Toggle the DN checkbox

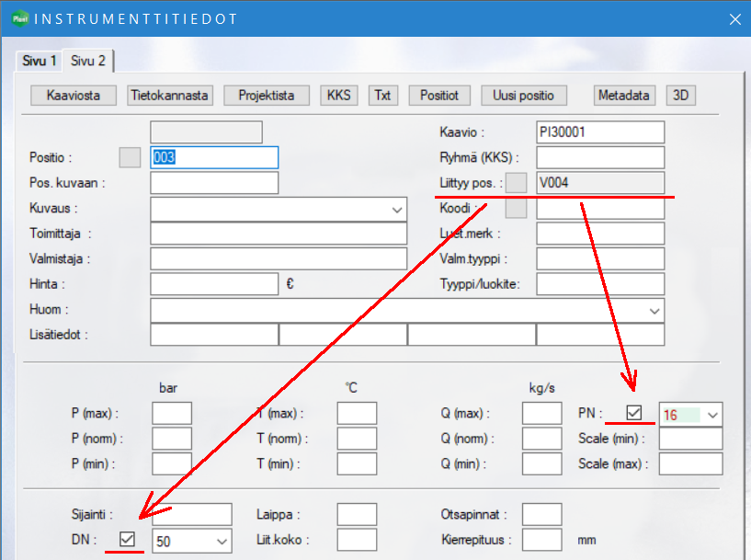127,539
